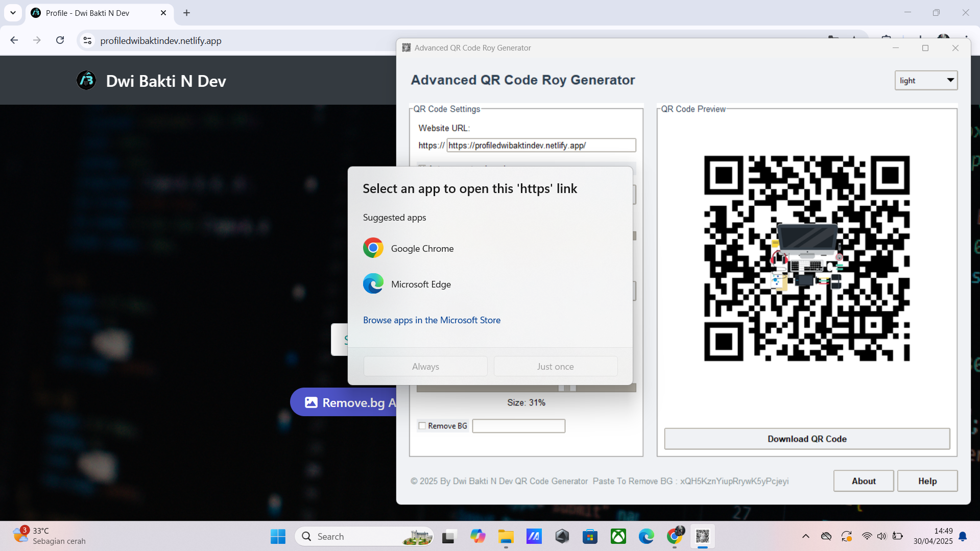This screenshot has width=980, height=551.
Task: Open Xbox app from taskbar
Action: click(618, 536)
